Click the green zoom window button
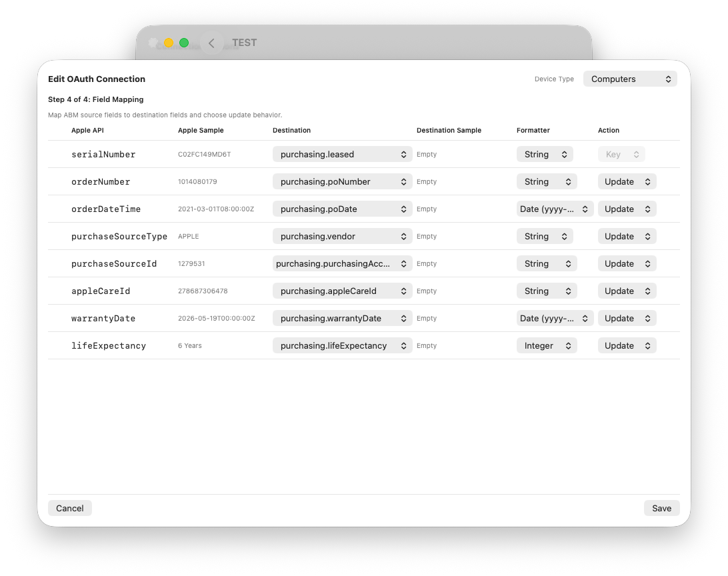The height and width of the screenshot is (576, 728). point(184,43)
